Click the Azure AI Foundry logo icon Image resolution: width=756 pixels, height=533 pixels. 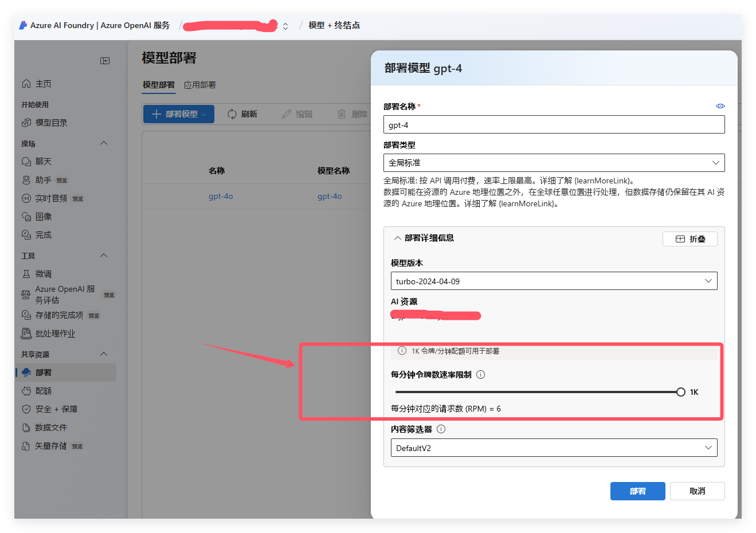point(23,25)
